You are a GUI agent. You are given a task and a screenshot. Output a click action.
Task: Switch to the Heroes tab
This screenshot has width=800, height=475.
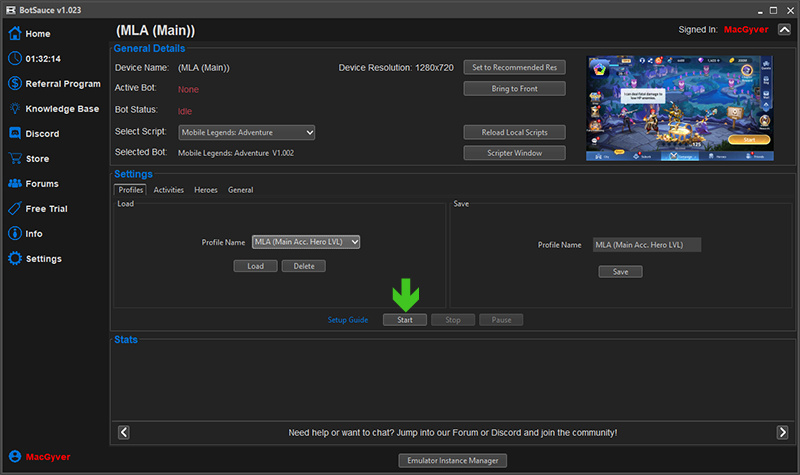tap(206, 190)
